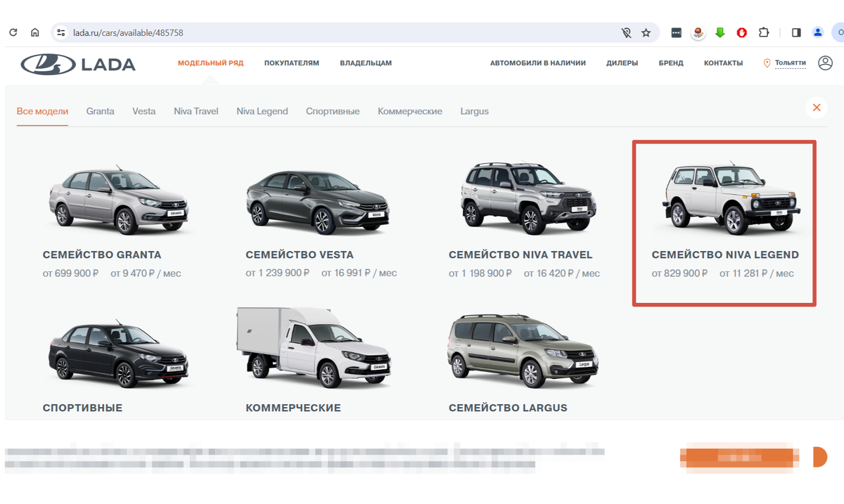The image size is (844, 504).
Task: Switch to the Niva Travel tab
Action: (x=196, y=111)
